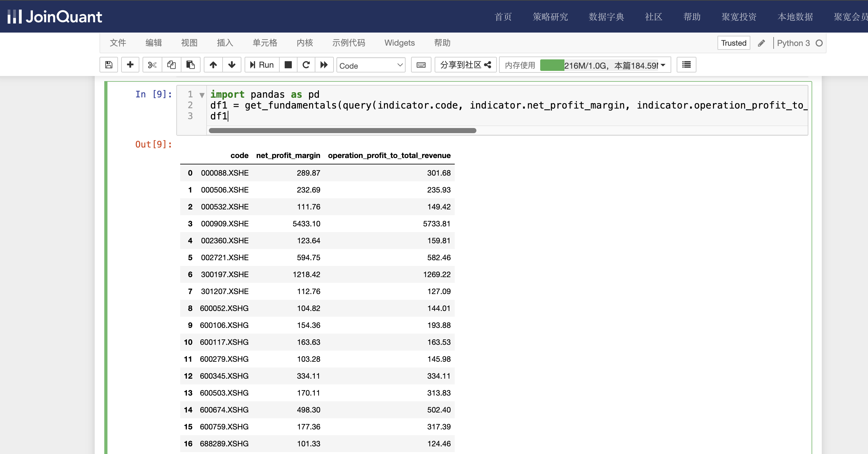Move the selected cell down
The width and height of the screenshot is (868, 454).
pyautogui.click(x=232, y=65)
